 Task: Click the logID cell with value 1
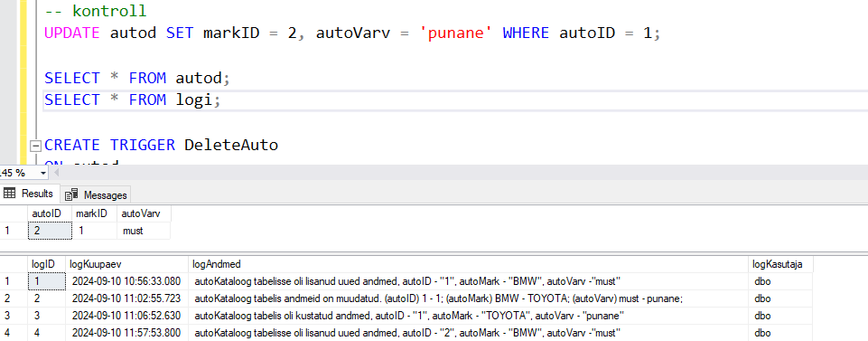pos(46,281)
